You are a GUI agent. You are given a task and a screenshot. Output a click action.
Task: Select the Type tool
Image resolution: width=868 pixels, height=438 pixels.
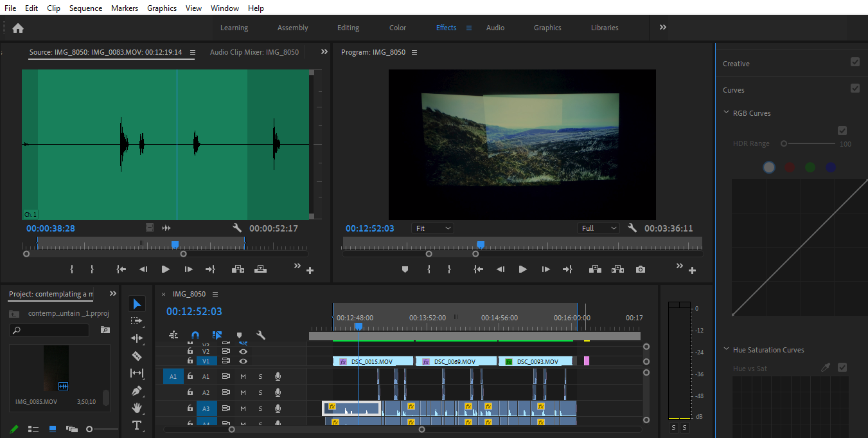click(137, 425)
